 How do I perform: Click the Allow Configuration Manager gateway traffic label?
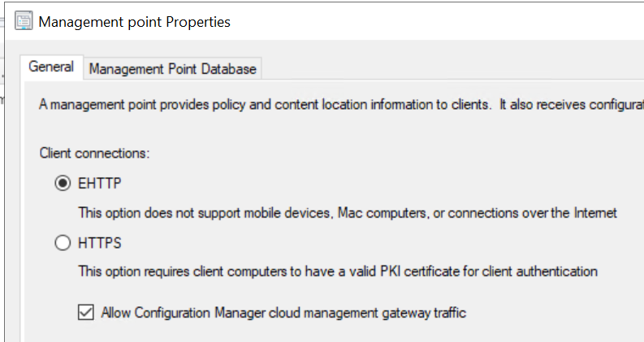[283, 312]
